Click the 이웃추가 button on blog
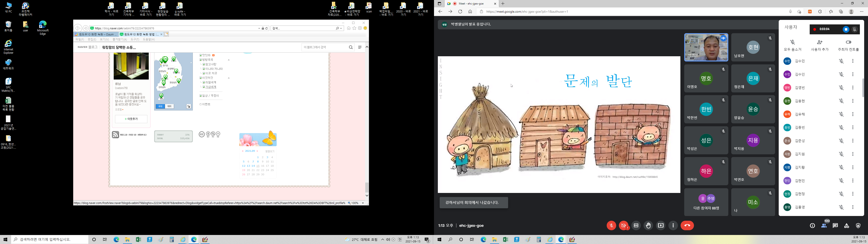This screenshot has width=868, height=244. point(131,119)
